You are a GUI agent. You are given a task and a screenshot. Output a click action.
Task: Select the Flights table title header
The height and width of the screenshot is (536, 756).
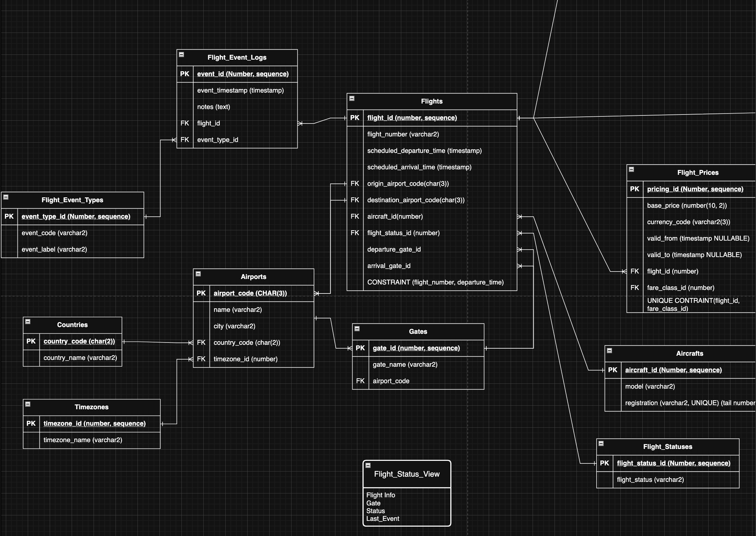pos(431,101)
